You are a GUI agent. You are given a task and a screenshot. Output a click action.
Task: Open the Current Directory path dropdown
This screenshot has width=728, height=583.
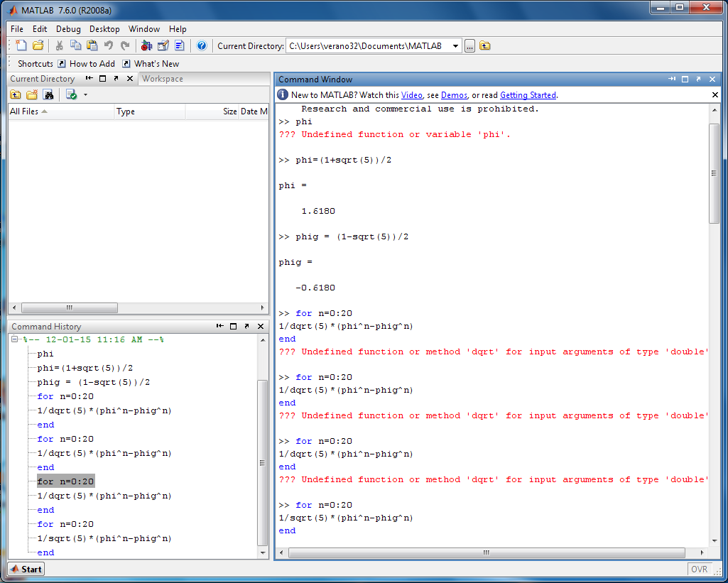coord(454,45)
